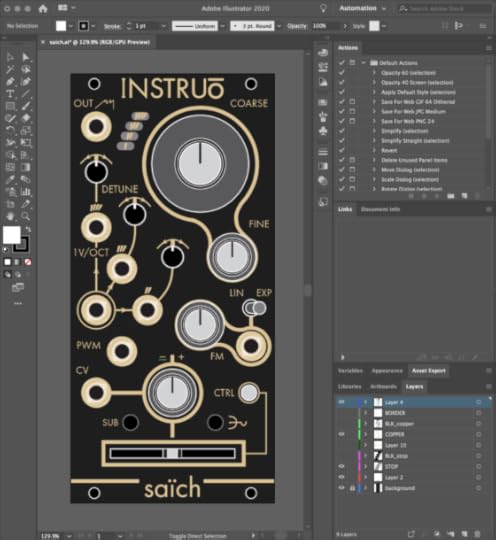Open Edit Toolbar three-dots button
Viewport: 496px width, 540px height.
[x=18, y=303]
